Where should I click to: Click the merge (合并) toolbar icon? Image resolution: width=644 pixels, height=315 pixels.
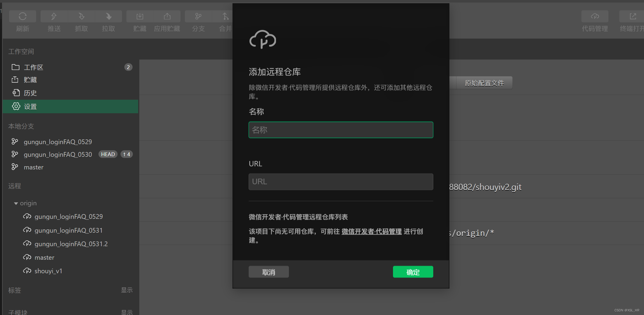225,16
